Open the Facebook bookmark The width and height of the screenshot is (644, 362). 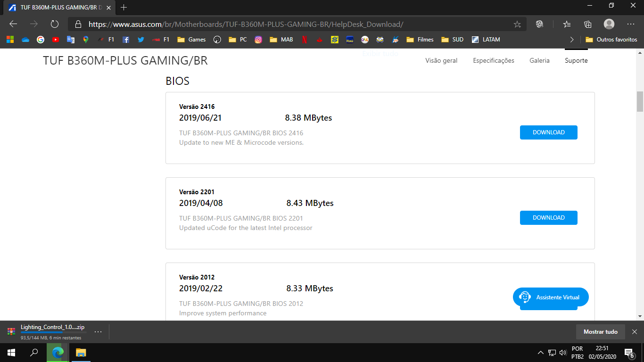point(126,40)
